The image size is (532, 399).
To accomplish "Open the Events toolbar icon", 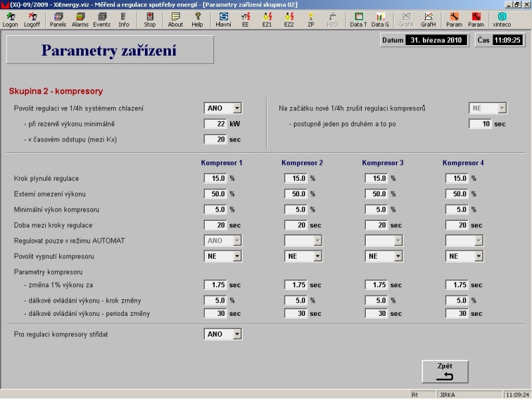I will pos(102,20).
